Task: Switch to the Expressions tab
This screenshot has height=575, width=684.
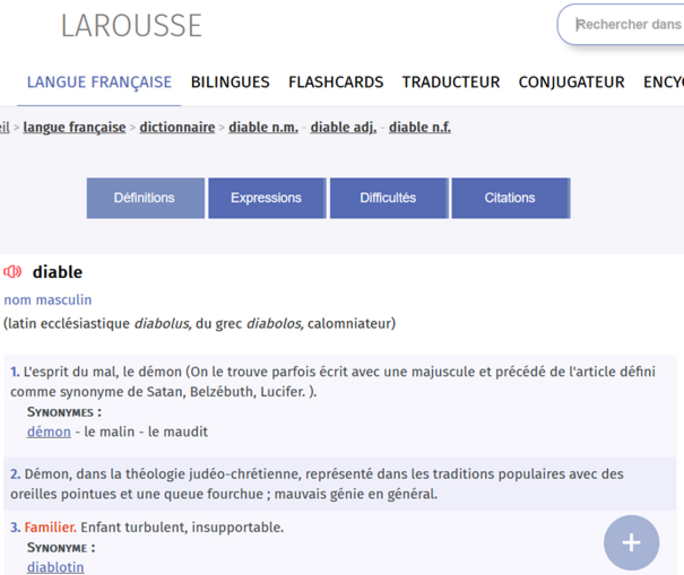Action: tap(267, 198)
